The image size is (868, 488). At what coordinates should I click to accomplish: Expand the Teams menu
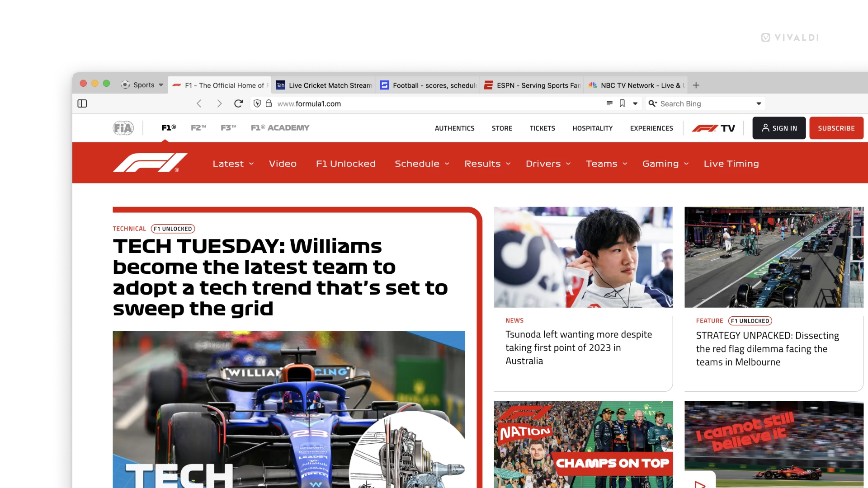(x=607, y=164)
